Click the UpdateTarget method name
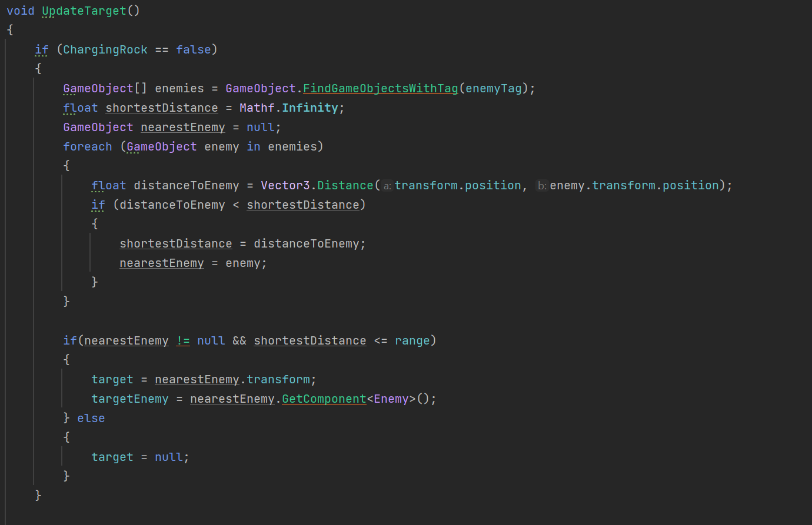Screen dimensions: 812x525 pos(84,11)
